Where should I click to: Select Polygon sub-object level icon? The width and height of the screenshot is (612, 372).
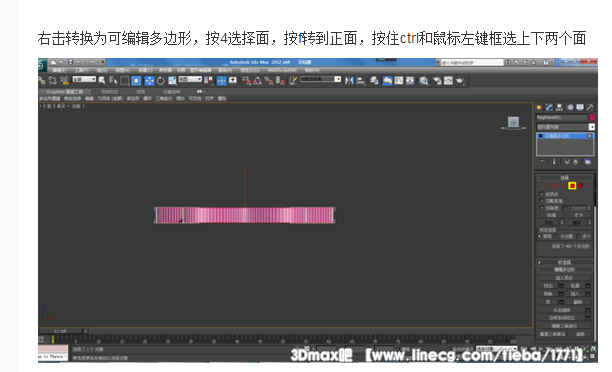tap(572, 186)
